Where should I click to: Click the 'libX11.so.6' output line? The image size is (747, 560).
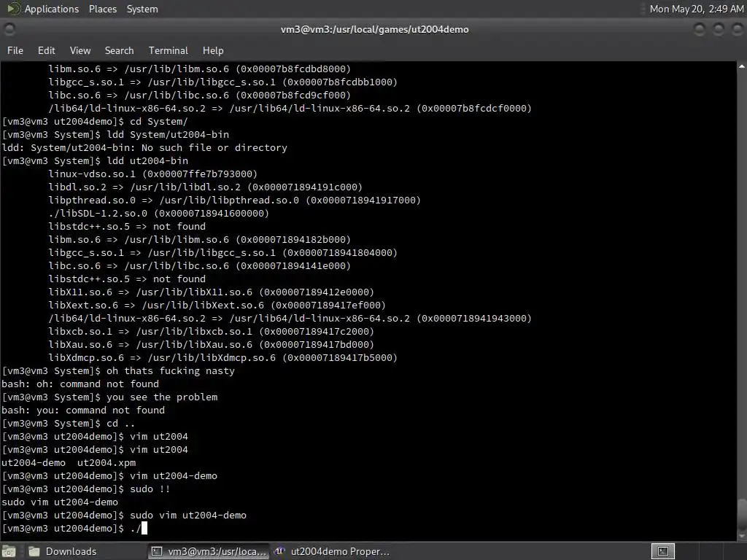coord(211,292)
